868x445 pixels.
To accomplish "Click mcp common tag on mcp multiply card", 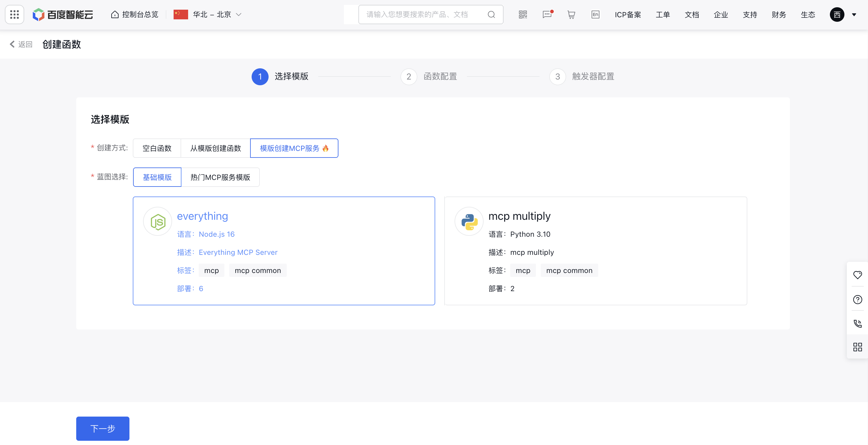I will click(x=569, y=271).
